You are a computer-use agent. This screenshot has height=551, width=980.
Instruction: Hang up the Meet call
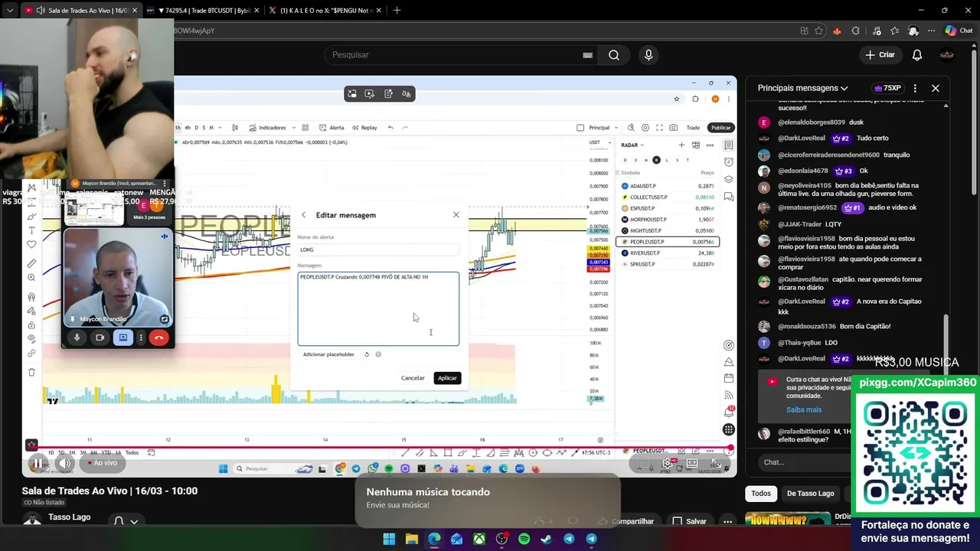[158, 337]
